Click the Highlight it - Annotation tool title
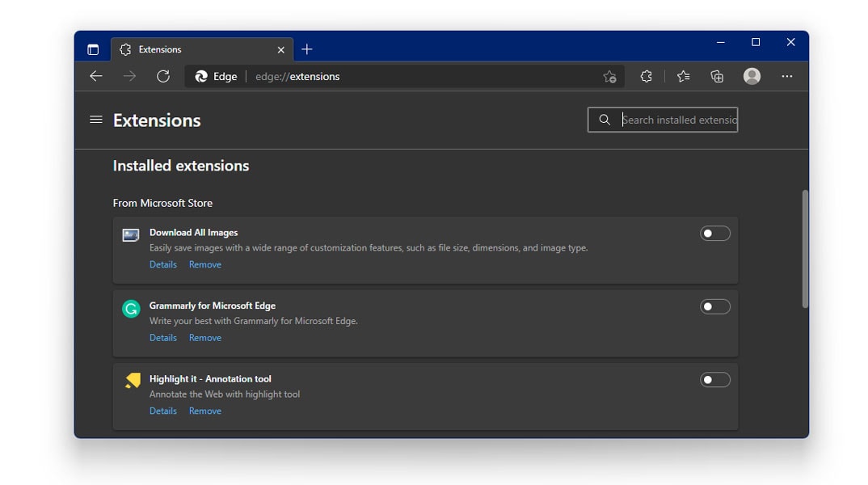 point(210,378)
